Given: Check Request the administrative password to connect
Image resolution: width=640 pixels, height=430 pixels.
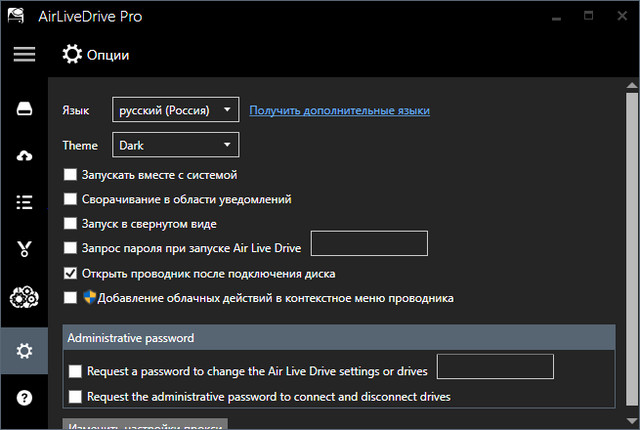Looking at the screenshot, I should click(76, 397).
